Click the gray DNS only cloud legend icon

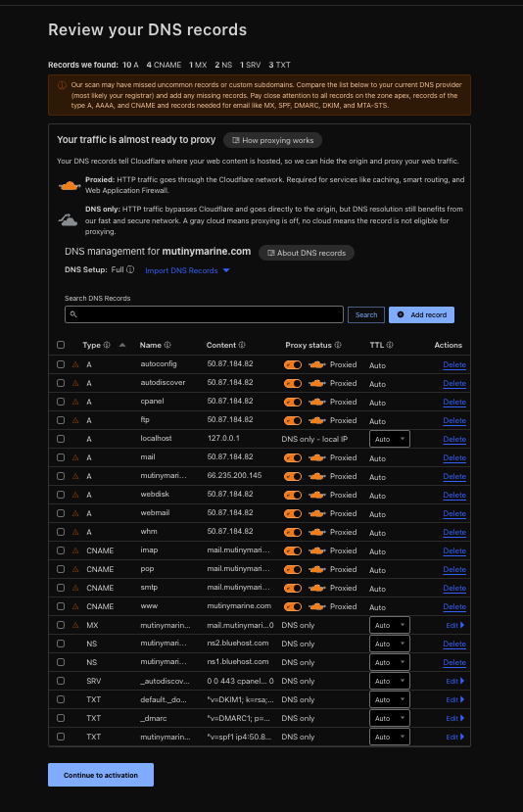click(x=68, y=220)
